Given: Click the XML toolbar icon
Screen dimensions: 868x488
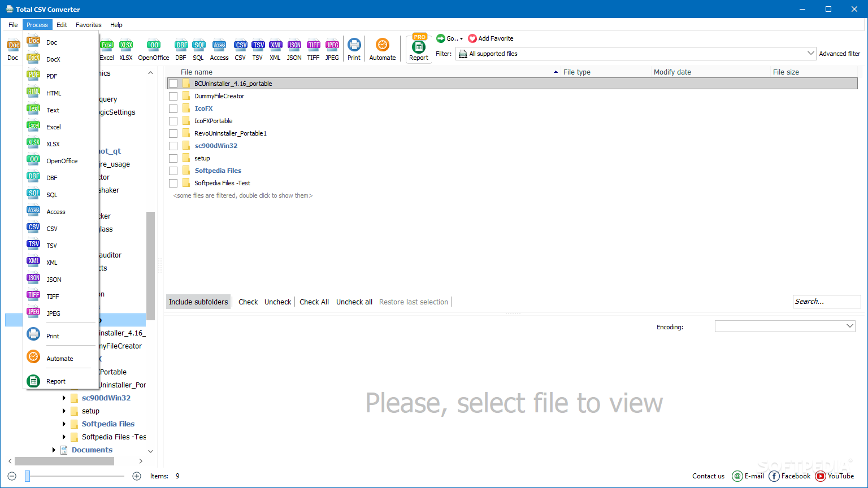Looking at the screenshot, I should click(x=275, y=50).
